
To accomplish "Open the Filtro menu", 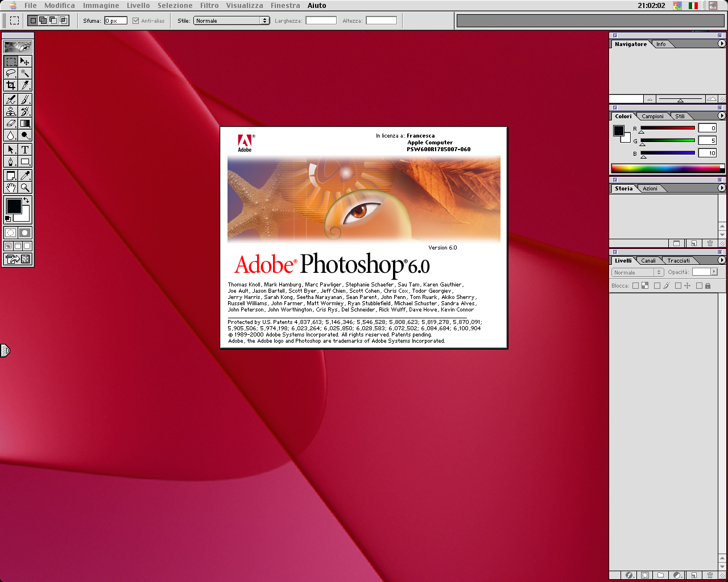I will tap(209, 6).
